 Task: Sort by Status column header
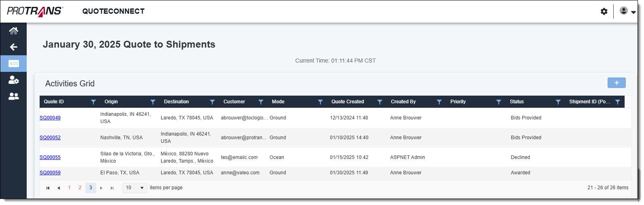(517, 102)
